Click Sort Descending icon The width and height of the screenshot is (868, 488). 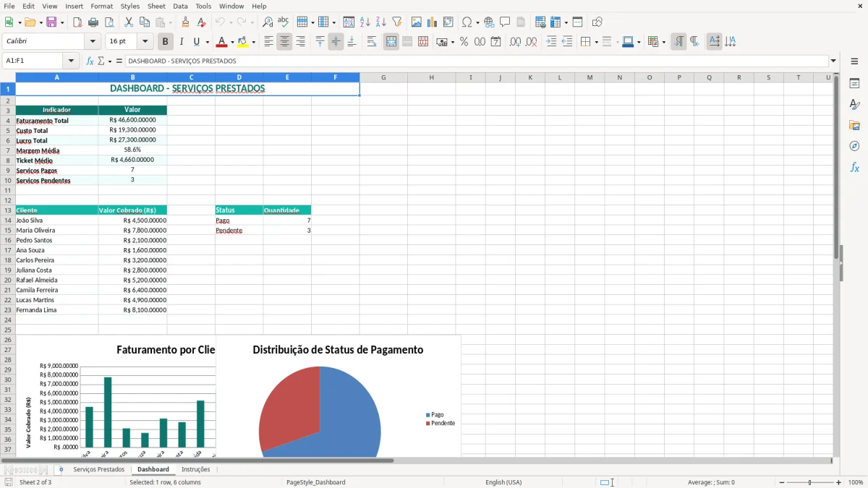(x=381, y=22)
